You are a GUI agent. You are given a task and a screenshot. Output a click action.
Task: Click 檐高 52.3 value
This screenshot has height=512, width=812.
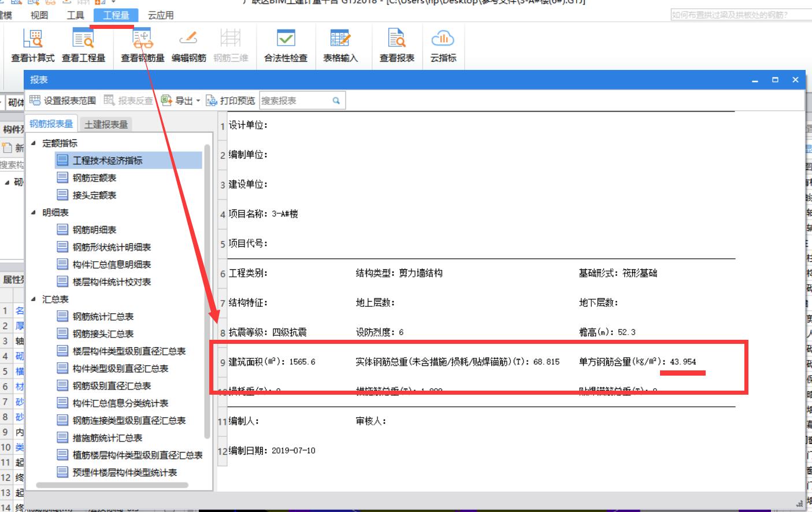626,332
